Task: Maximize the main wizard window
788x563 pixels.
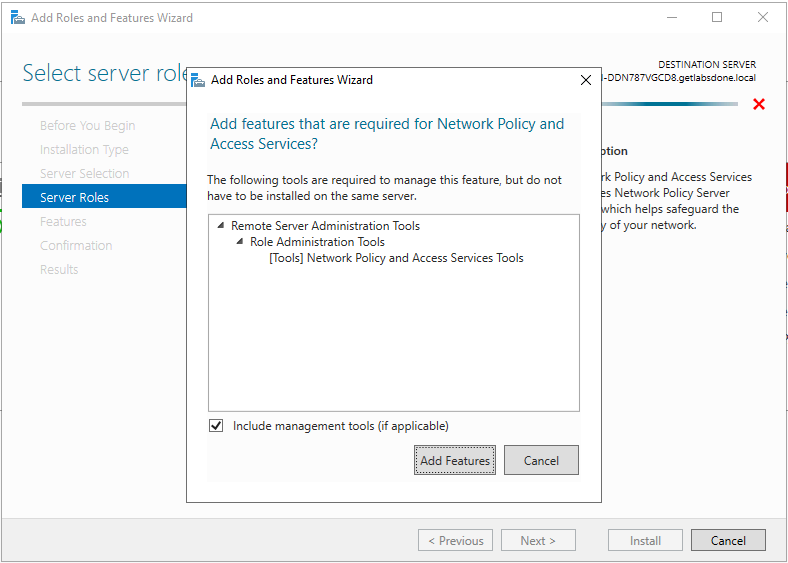Action: point(717,18)
